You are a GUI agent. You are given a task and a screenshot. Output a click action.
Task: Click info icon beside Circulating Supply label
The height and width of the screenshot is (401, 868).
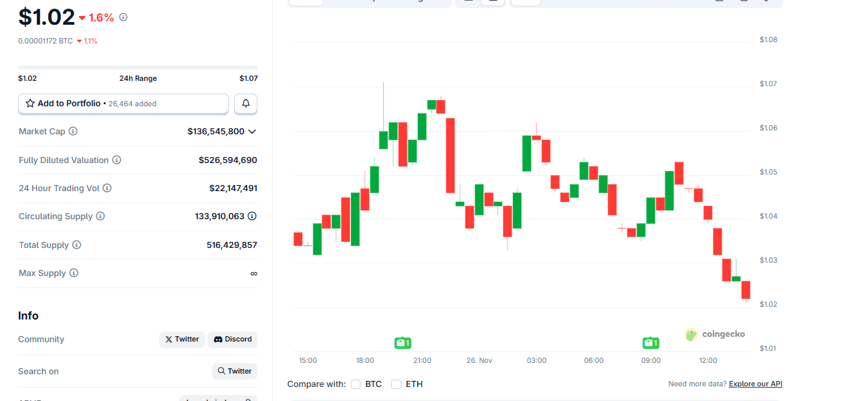100,217
